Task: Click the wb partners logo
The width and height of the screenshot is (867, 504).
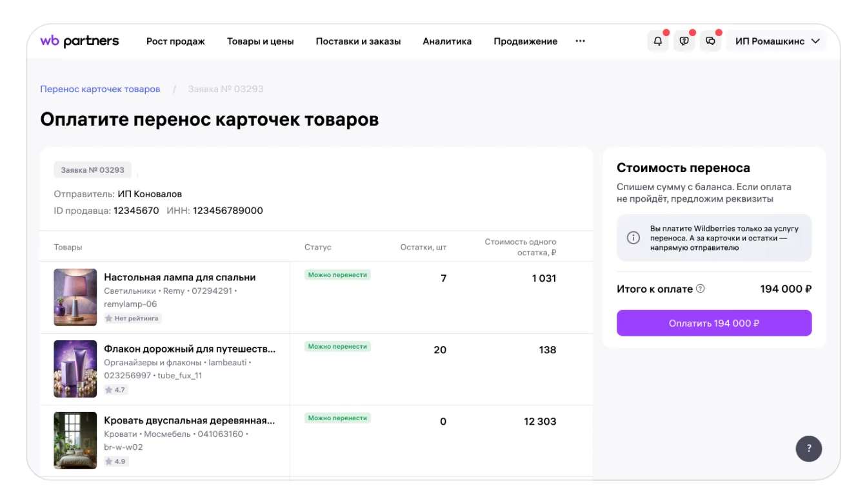Action: [79, 41]
